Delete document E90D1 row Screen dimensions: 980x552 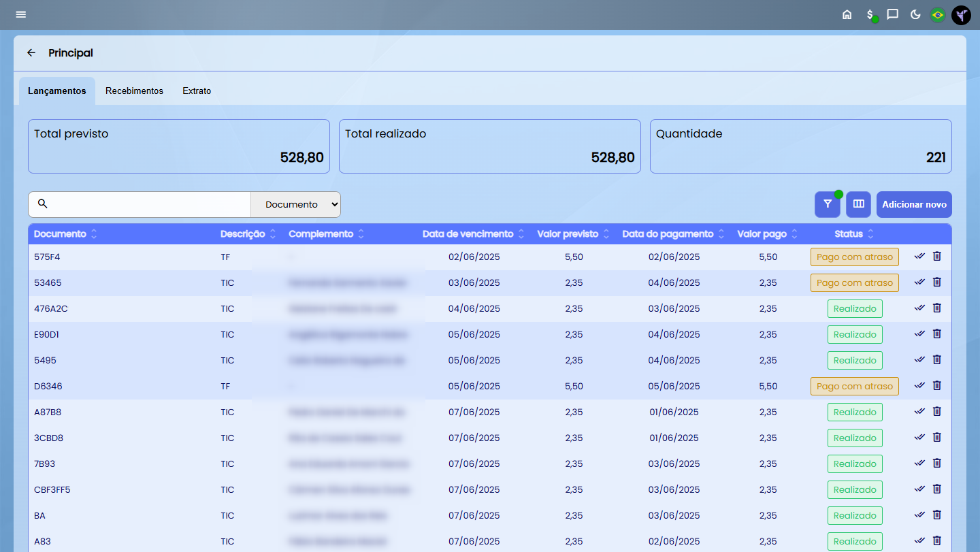(x=937, y=334)
